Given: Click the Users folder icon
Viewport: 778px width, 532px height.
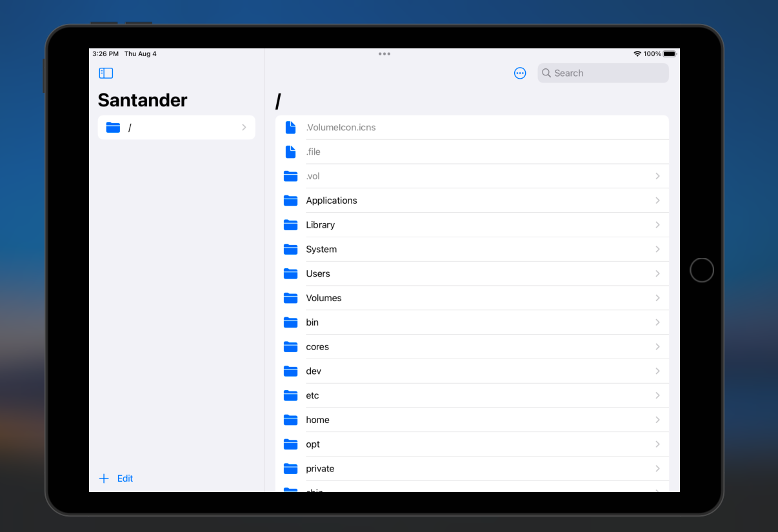Looking at the screenshot, I should (x=291, y=274).
